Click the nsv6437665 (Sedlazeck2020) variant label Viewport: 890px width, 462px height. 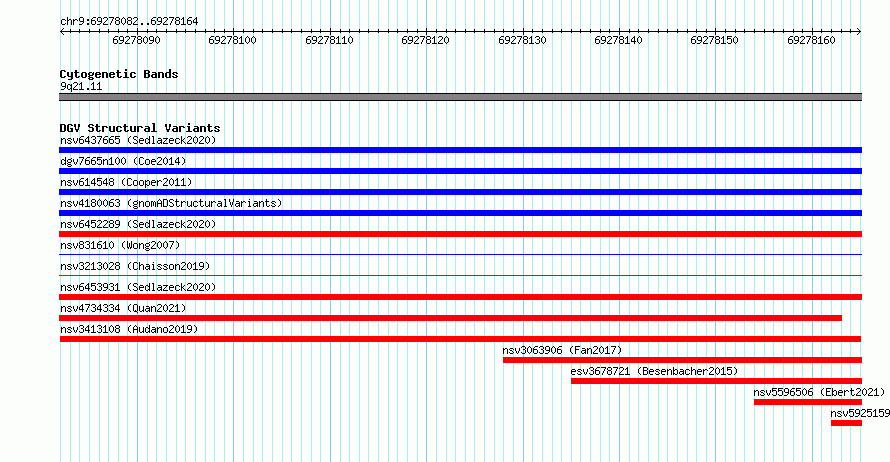138,140
